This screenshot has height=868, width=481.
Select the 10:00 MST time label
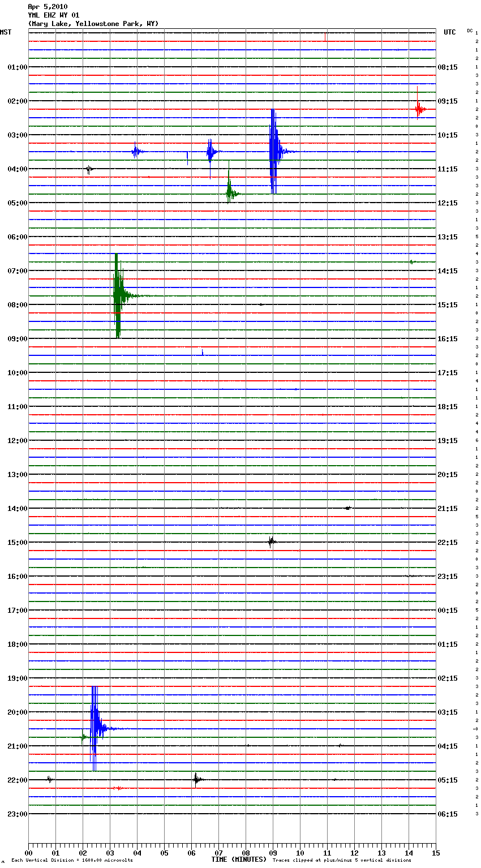click(18, 373)
